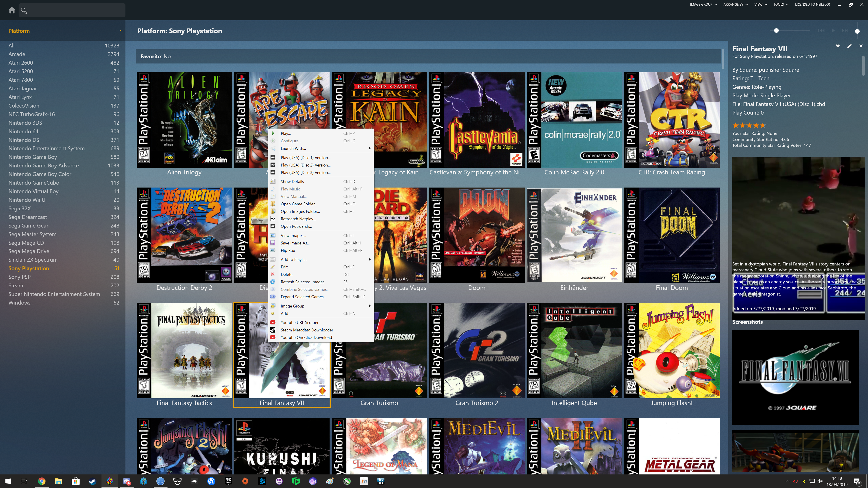
Task: Refresh Selected Images via the context menu
Action: point(321,282)
